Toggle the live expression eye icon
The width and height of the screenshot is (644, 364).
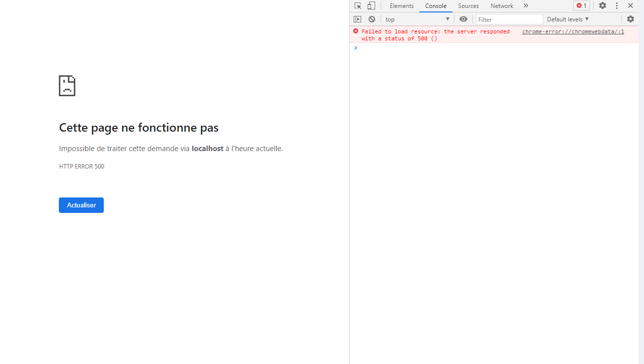click(x=463, y=19)
